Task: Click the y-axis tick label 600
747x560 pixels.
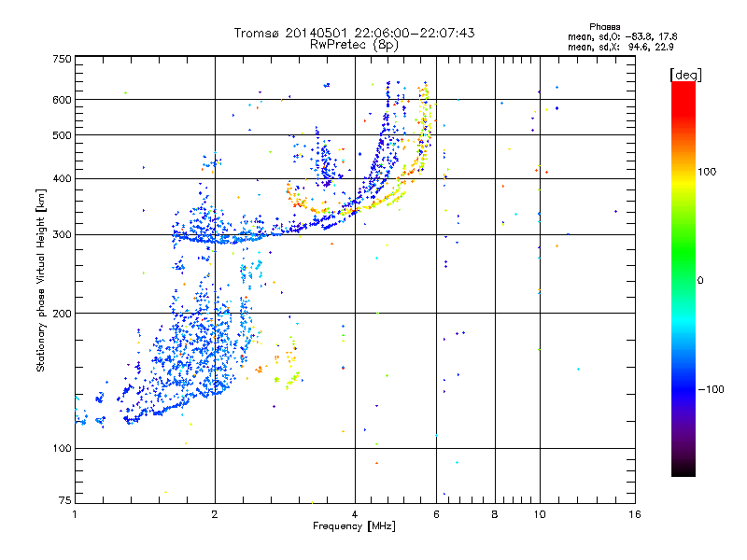Action: [63, 100]
